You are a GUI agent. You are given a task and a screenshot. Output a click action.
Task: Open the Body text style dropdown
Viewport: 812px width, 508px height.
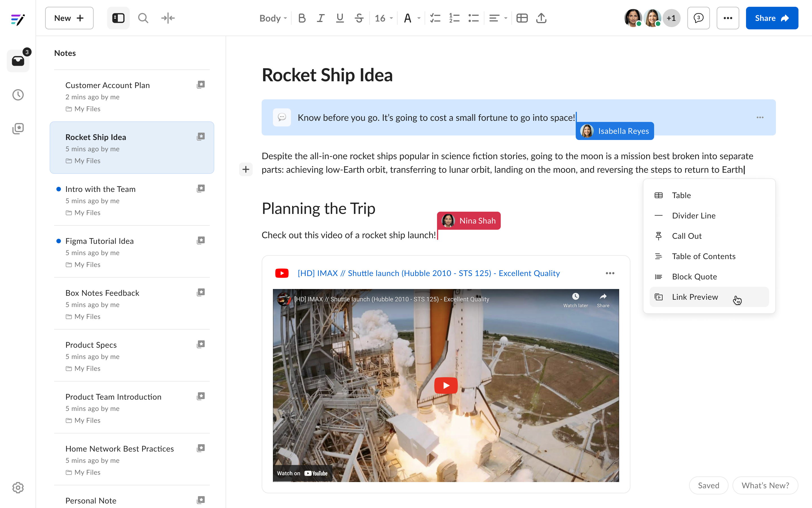273,18
